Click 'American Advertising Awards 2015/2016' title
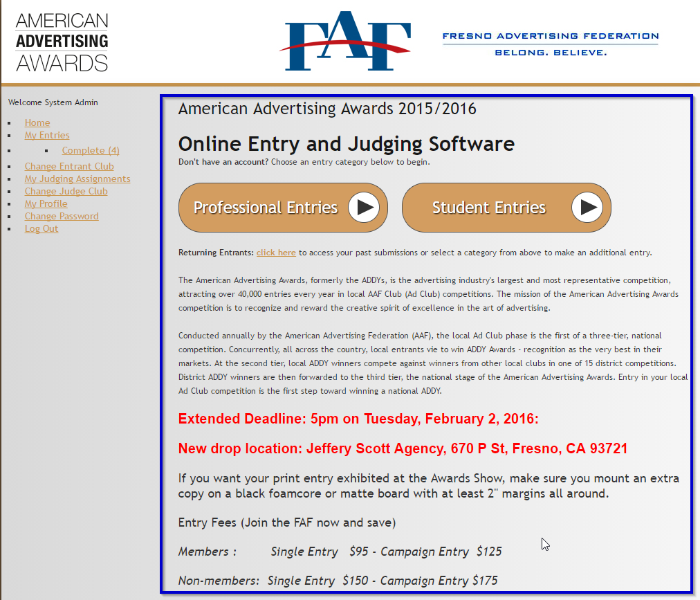The height and width of the screenshot is (600, 700). (327, 109)
